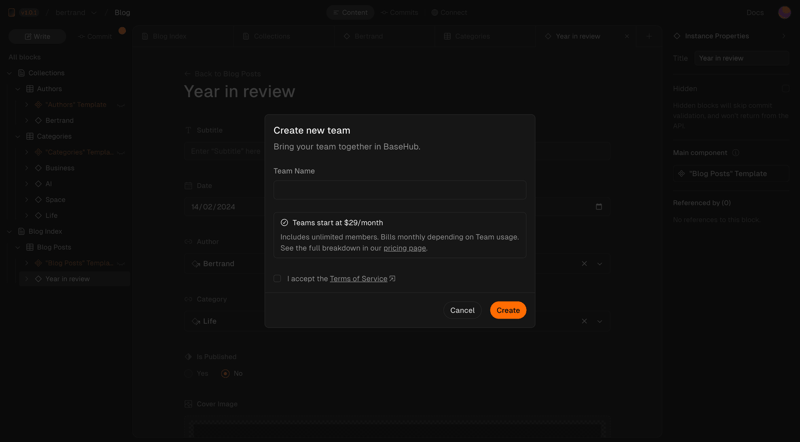This screenshot has width=800, height=442.
Task: Click the Year in review diamond icon in tree
Action: [38, 279]
